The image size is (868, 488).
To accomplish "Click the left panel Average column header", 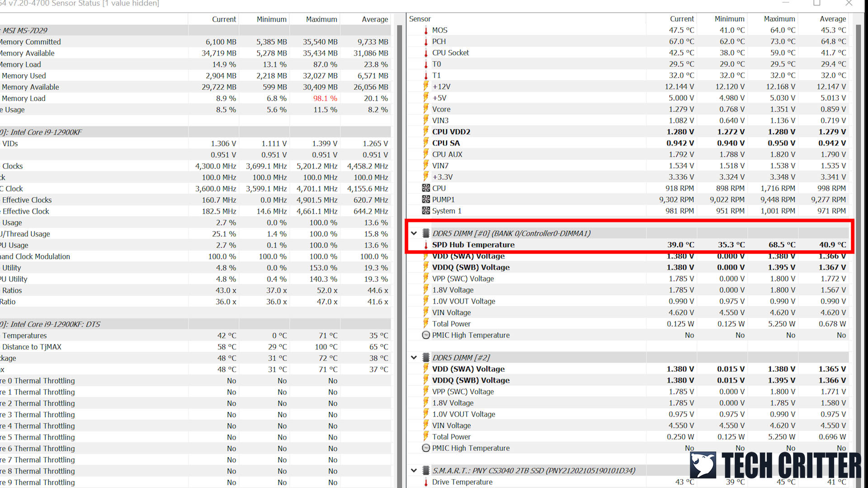I will point(365,19).
